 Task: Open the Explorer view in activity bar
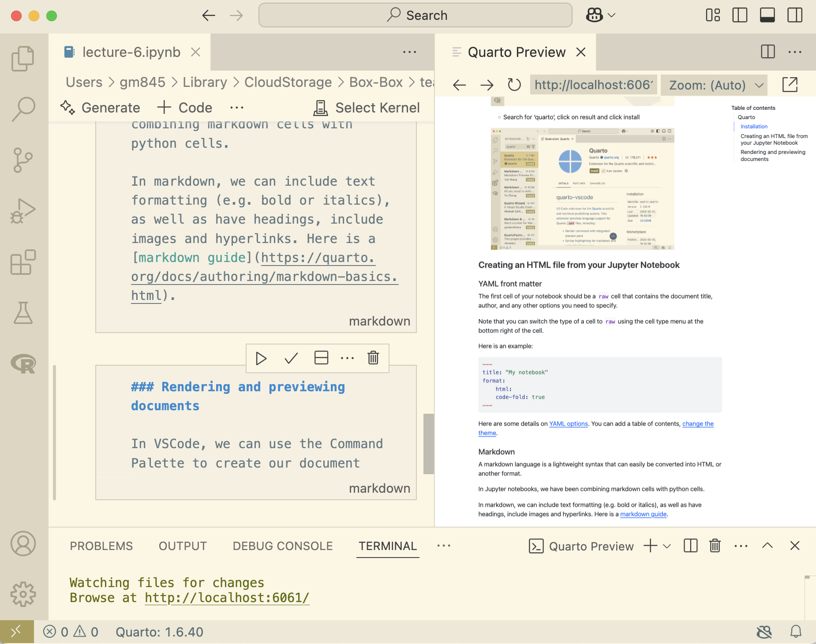(x=23, y=58)
